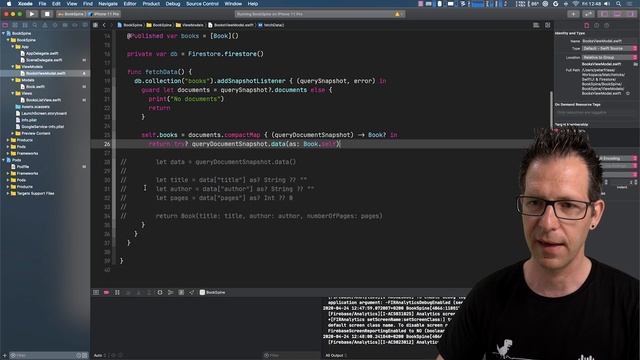This screenshot has height=360, width=640.
Task: Deactivate breakpoints in debug bar
Action: (x=107, y=292)
